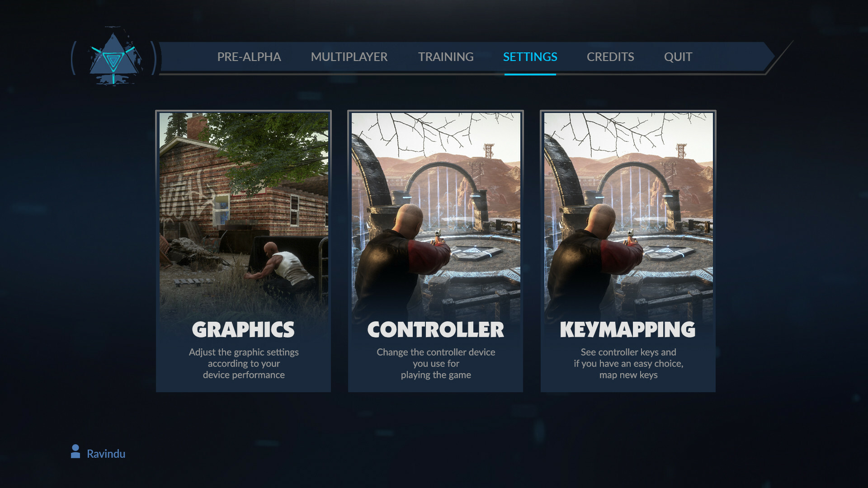This screenshot has height=488, width=868.
Task: Open the CREDITS screen
Action: click(610, 57)
